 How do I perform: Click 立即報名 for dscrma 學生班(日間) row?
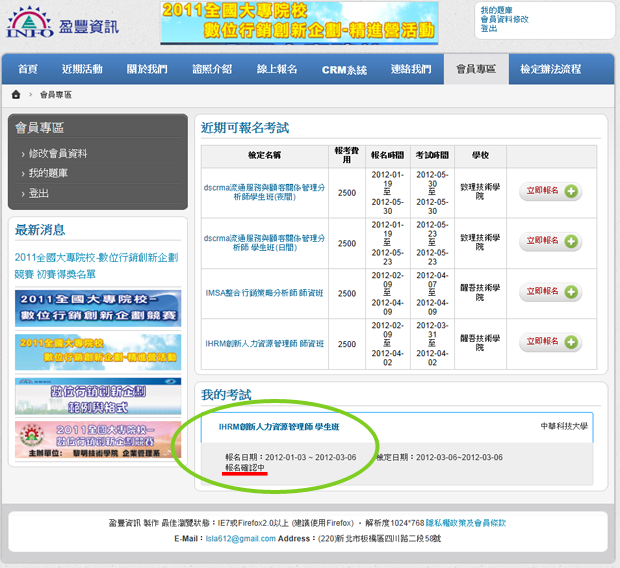click(x=549, y=242)
